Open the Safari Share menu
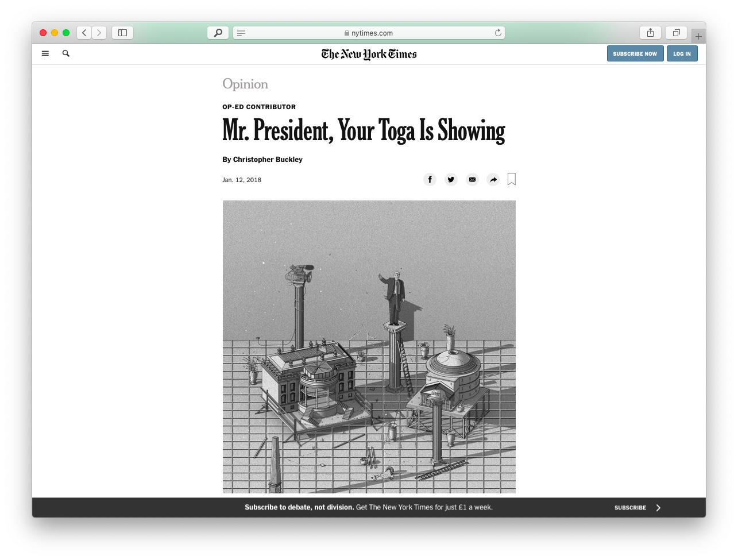 (x=650, y=33)
